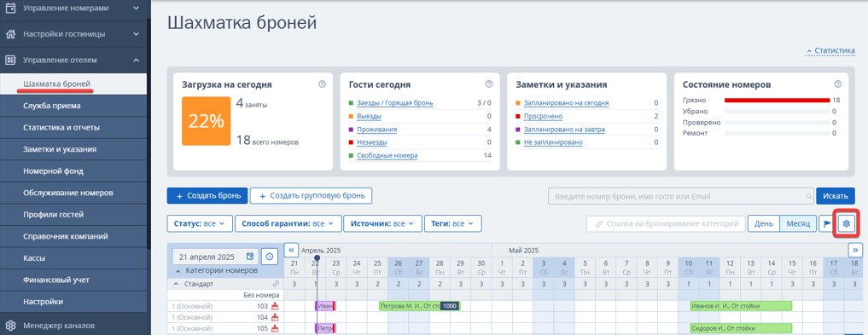Open Кассы menu item
This screenshot has width=868, height=335.
coord(73,258)
